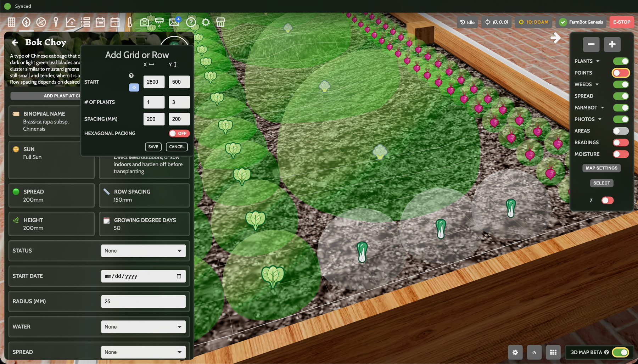
Task: Open the Shop storefront icon
Action: [x=220, y=22]
